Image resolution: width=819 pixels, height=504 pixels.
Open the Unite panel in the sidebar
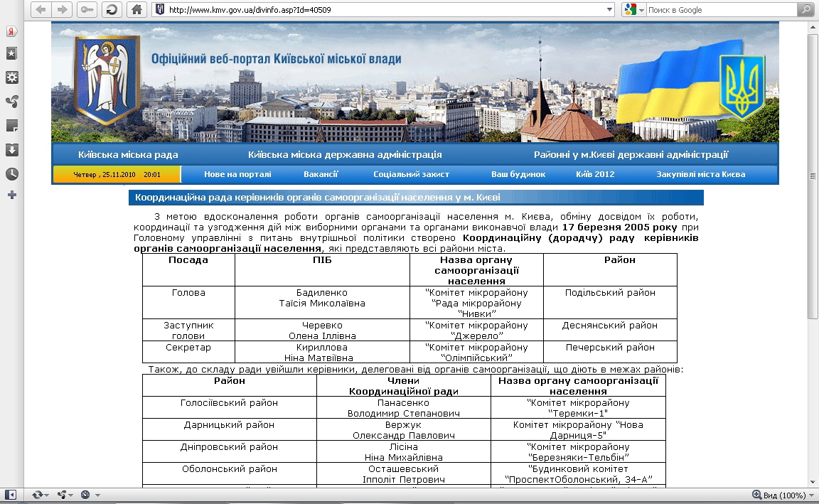[x=11, y=102]
